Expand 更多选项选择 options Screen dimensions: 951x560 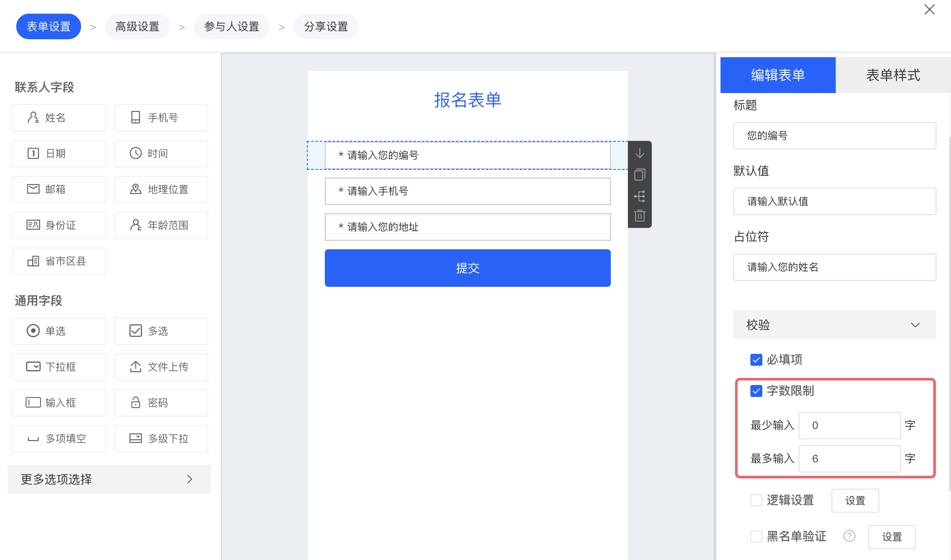tap(109, 479)
